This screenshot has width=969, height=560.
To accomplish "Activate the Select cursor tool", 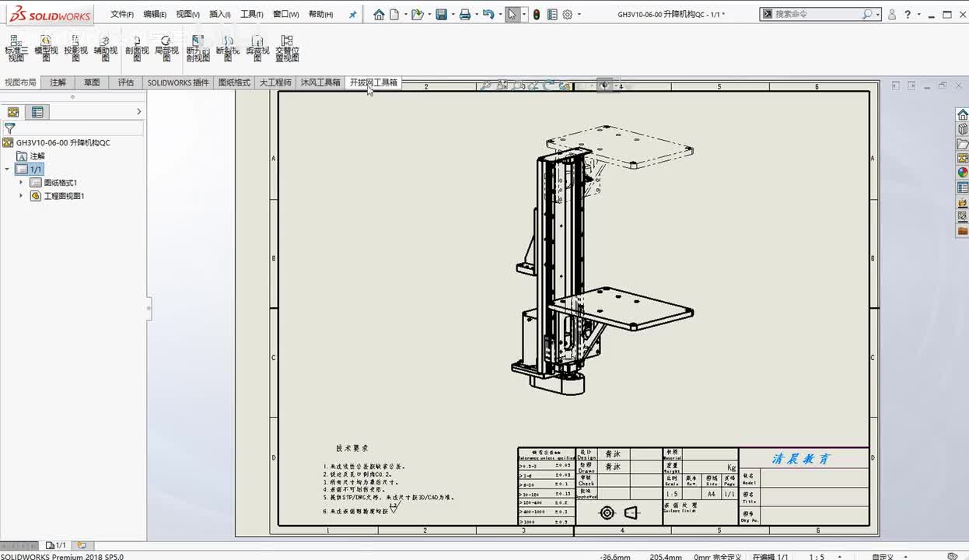I will [512, 14].
